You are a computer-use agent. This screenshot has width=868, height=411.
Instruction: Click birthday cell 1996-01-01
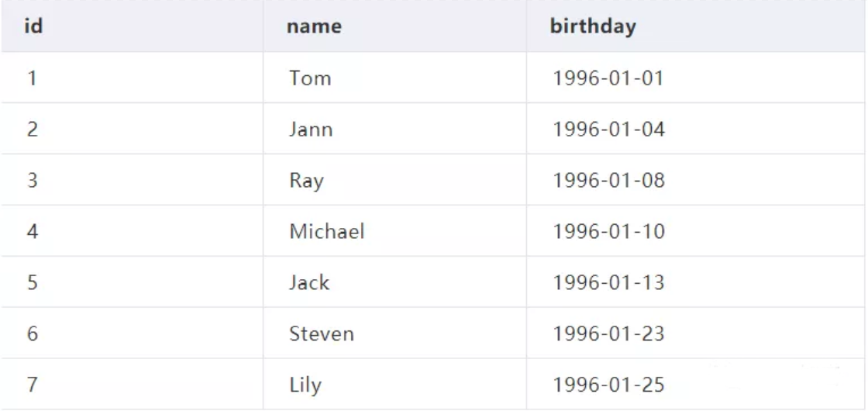pos(608,78)
